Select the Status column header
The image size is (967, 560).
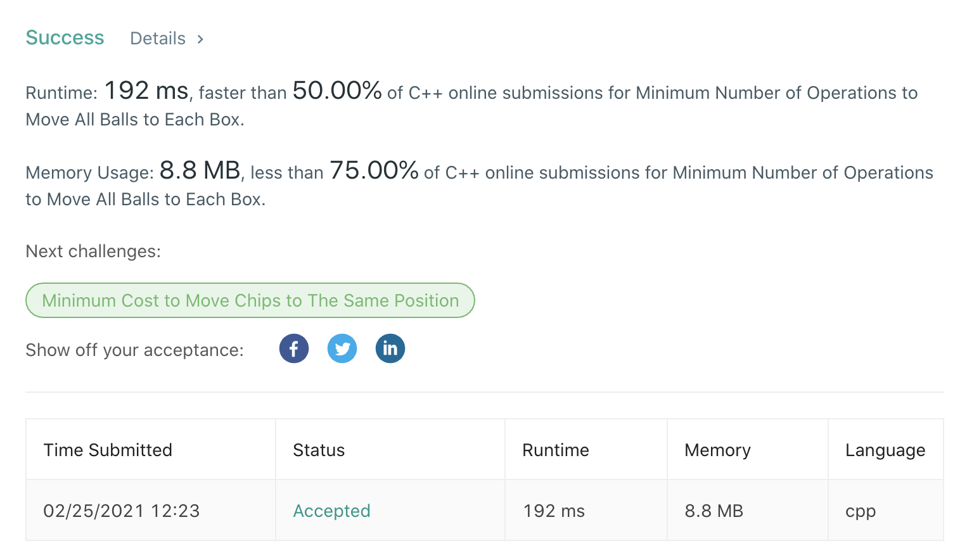319,450
